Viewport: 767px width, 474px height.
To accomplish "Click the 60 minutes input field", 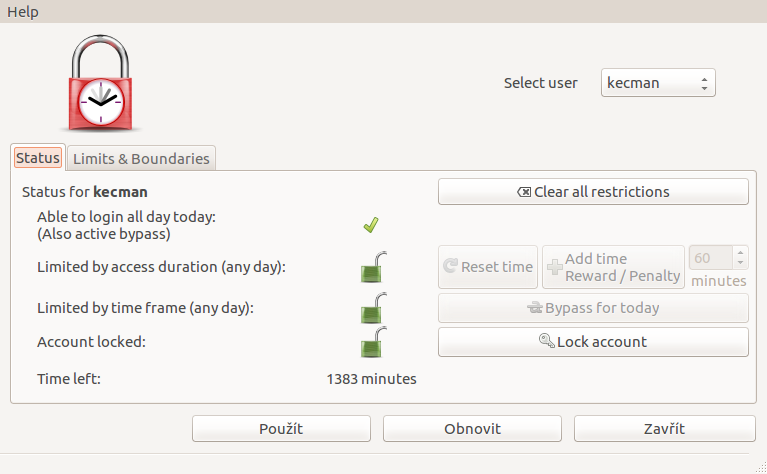I will pos(711,258).
